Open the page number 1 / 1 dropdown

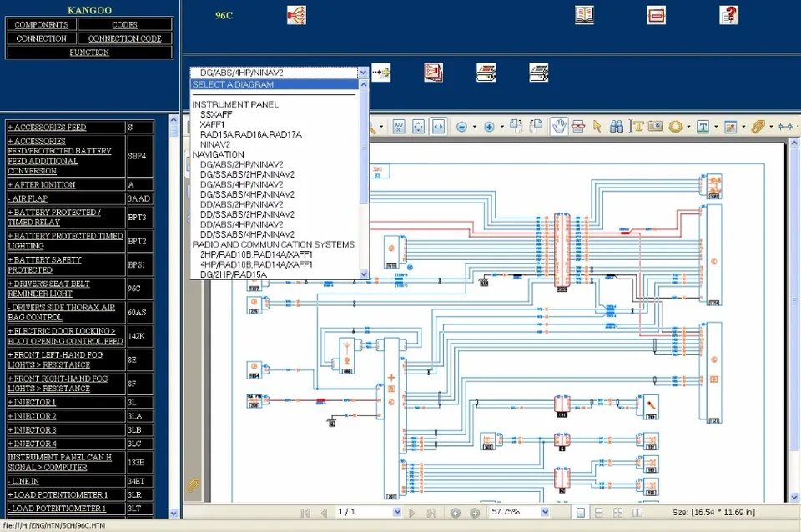pyautogui.click(x=397, y=512)
